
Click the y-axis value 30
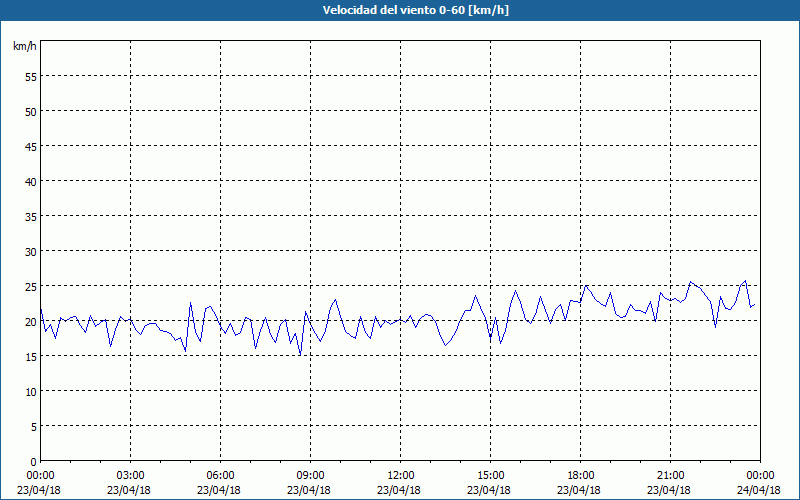point(31,252)
